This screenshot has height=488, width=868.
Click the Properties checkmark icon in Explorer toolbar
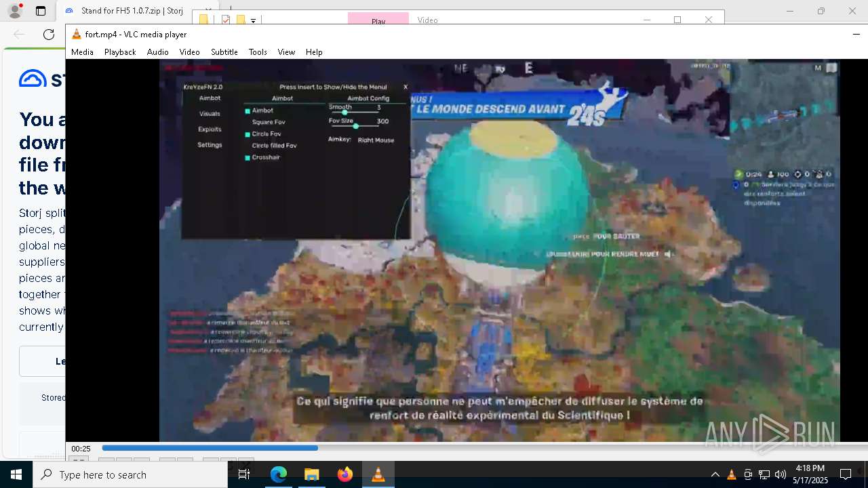(226, 20)
